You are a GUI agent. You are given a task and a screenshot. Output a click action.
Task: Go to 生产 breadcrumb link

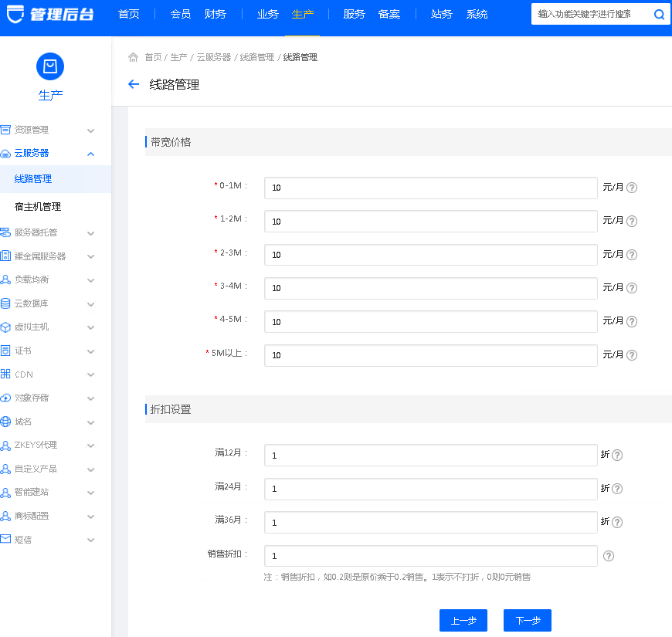pos(178,57)
